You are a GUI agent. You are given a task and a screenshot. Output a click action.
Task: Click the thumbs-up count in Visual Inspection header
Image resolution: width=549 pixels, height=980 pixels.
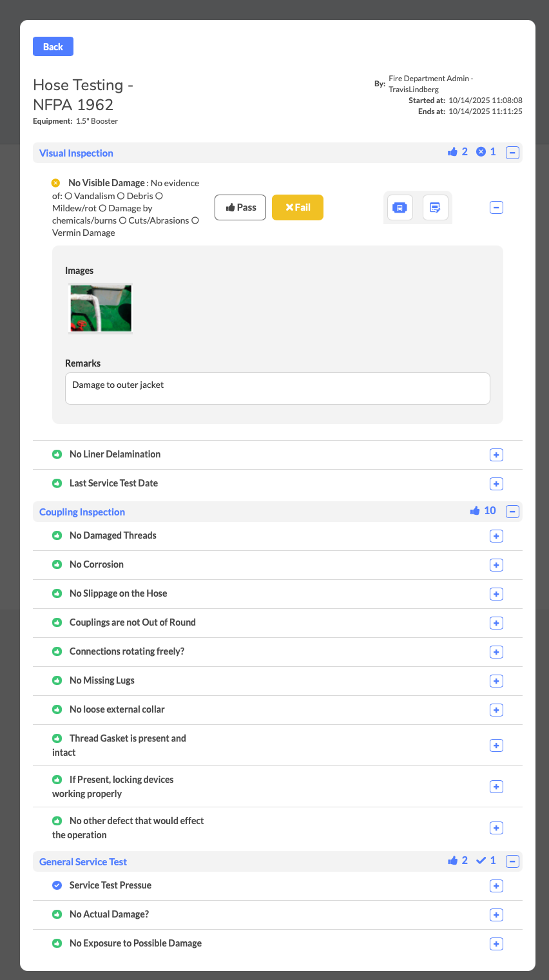[x=457, y=152]
